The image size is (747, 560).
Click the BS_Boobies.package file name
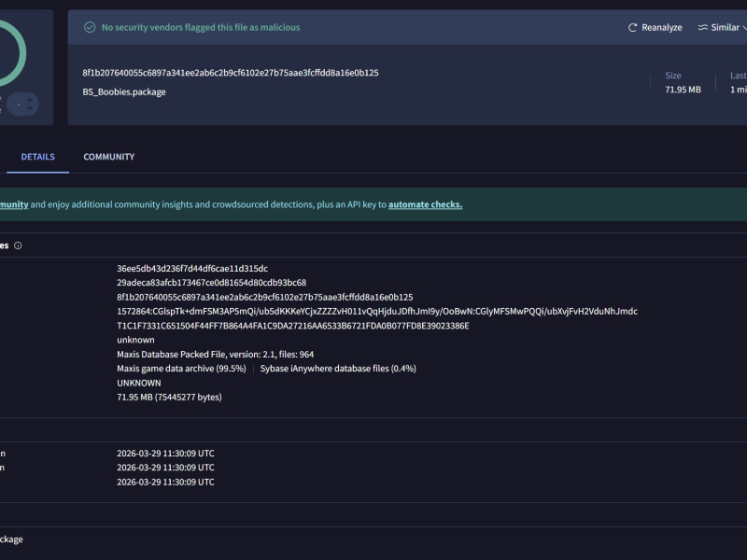[124, 92]
